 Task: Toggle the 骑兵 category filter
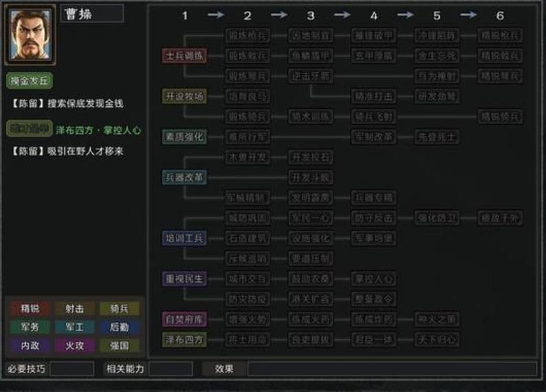tap(120, 309)
